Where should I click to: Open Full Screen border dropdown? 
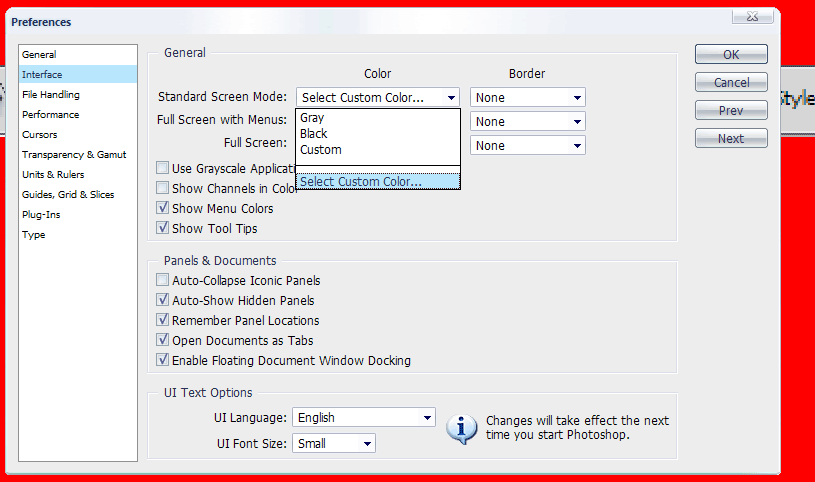coord(528,145)
